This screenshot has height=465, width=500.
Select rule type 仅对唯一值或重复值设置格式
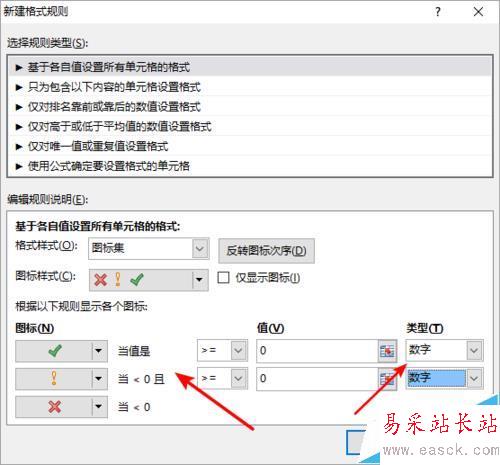tap(250, 146)
